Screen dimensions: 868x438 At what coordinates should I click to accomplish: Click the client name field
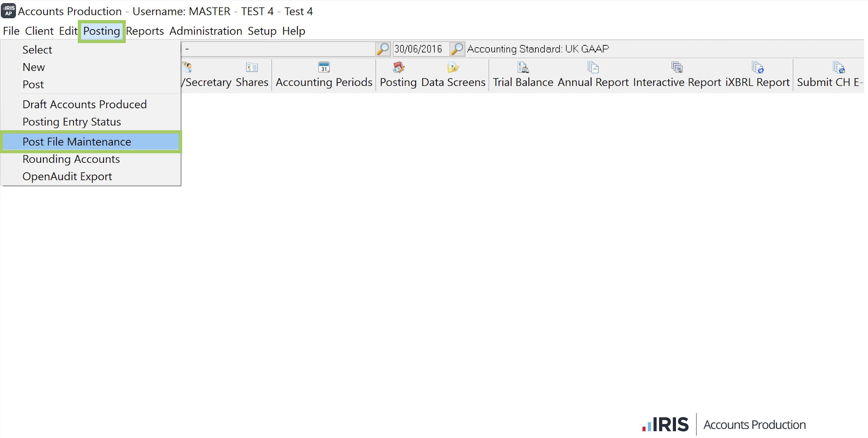click(278, 49)
